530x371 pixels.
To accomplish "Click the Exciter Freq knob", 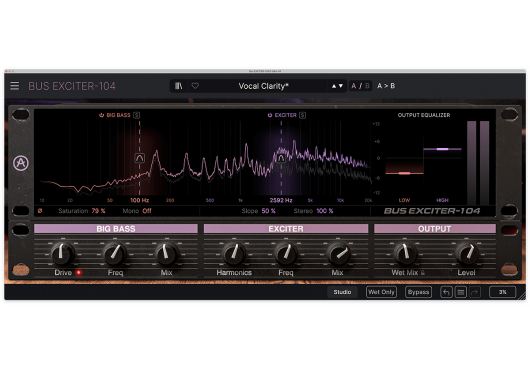I will [x=286, y=254].
